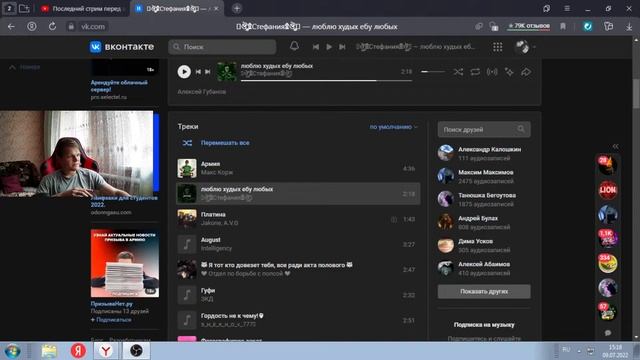Screen dimensions: 640x360
Task: Open LION chat avatar in sidebar
Action: 607,190
